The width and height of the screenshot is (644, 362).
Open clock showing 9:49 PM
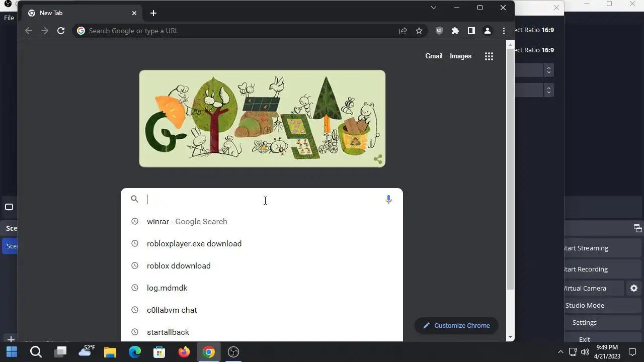click(x=607, y=351)
